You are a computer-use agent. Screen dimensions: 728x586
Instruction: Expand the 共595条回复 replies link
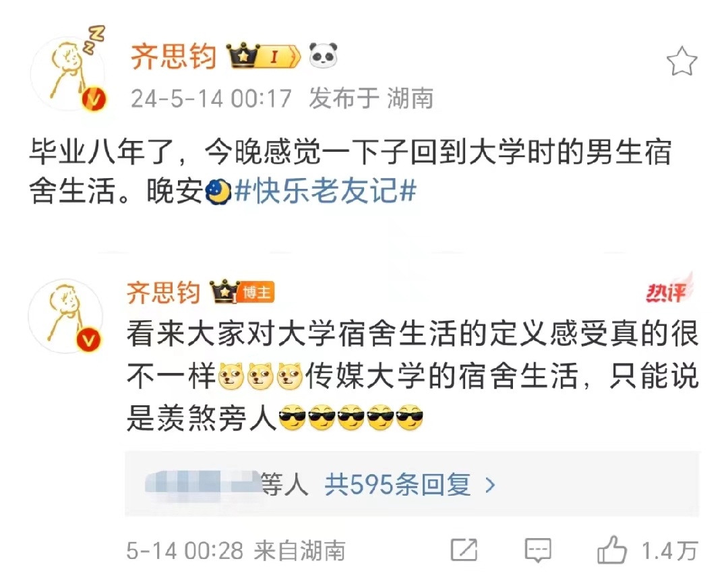tap(398, 485)
